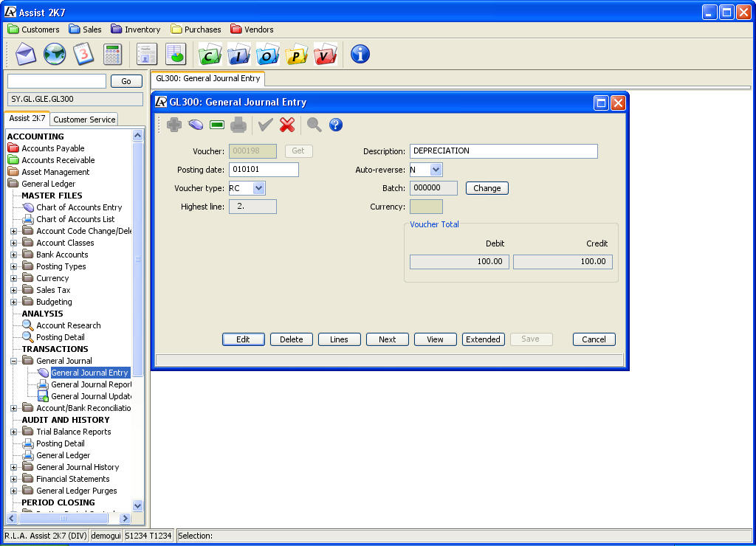Click the green minus delete icon
Screen dimensions: 756x546
pyautogui.click(x=217, y=125)
